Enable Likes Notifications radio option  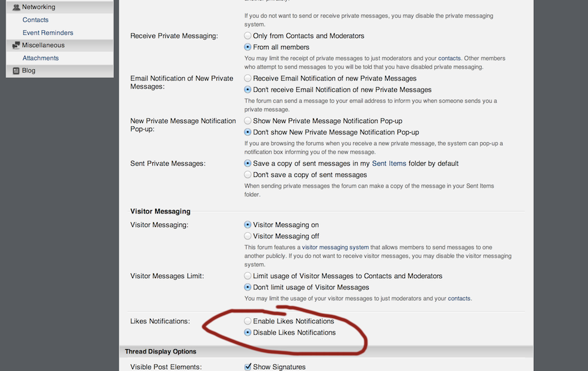coord(248,321)
